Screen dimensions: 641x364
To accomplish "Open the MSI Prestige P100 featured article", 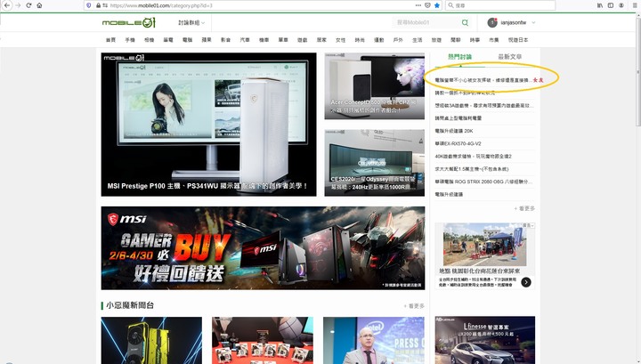I will [x=208, y=125].
